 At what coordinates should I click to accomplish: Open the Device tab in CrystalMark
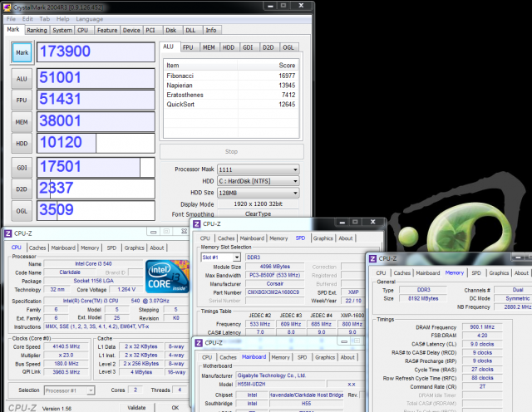[x=131, y=30]
